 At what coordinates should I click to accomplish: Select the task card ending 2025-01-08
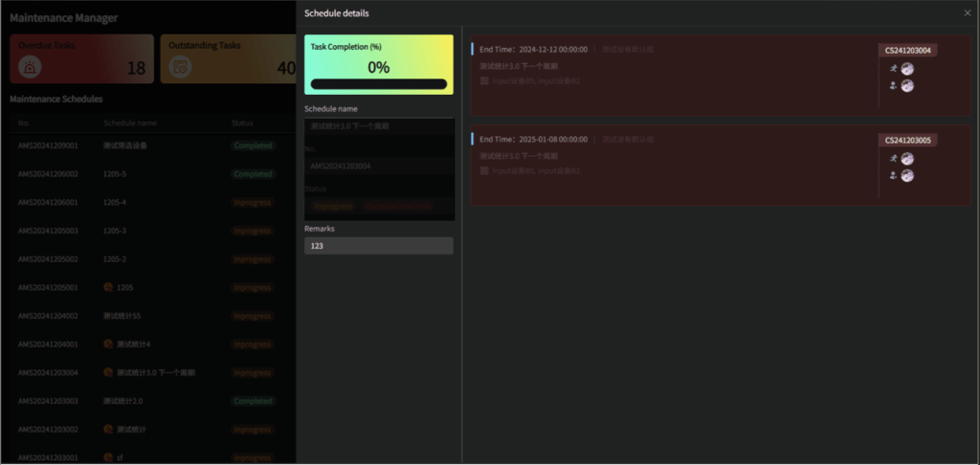(x=670, y=167)
